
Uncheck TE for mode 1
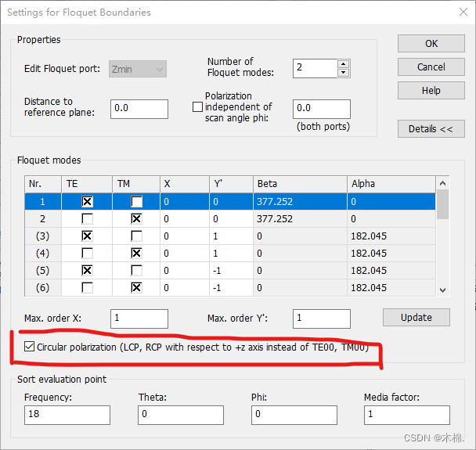(87, 201)
